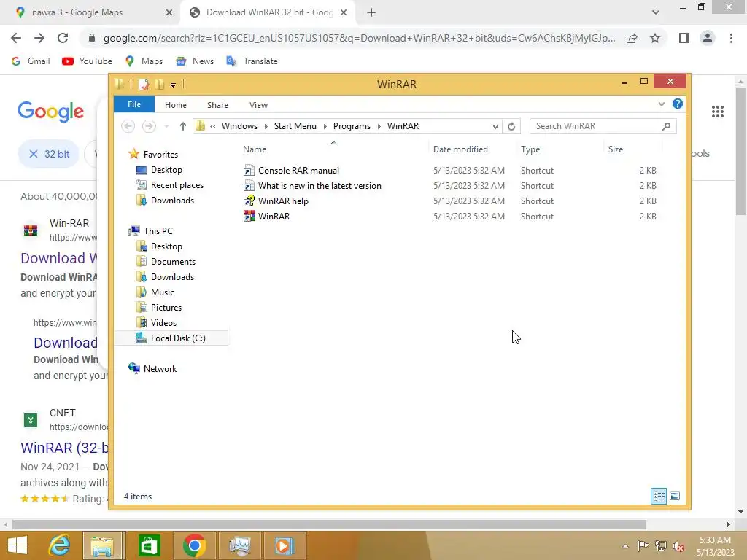Expand the arrow after Start Menu in breadcrumb
This screenshot has width=747, height=560.
[325, 126]
